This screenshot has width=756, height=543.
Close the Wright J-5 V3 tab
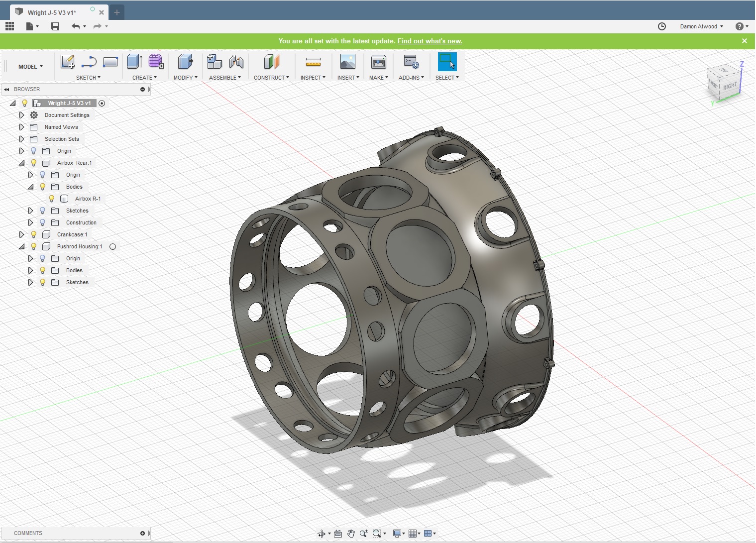click(102, 12)
